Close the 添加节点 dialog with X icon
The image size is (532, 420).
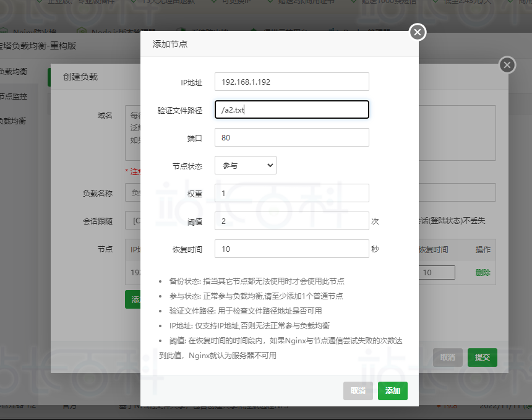click(418, 32)
